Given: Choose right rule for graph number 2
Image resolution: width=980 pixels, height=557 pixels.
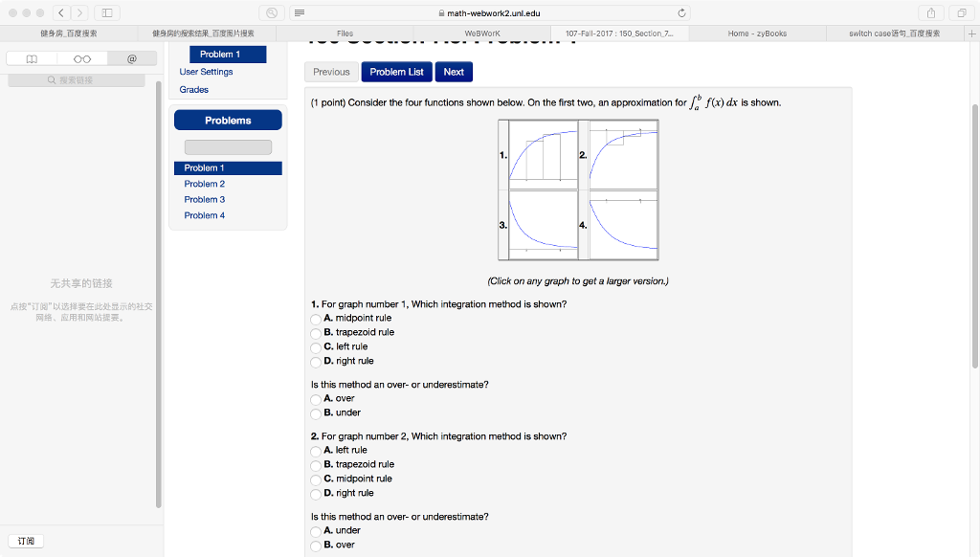Looking at the screenshot, I should point(316,493).
